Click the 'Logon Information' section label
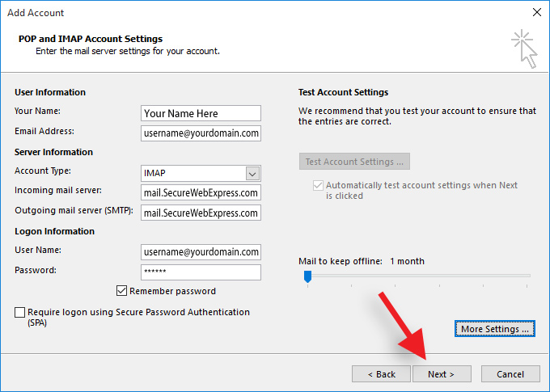 click(54, 231)
